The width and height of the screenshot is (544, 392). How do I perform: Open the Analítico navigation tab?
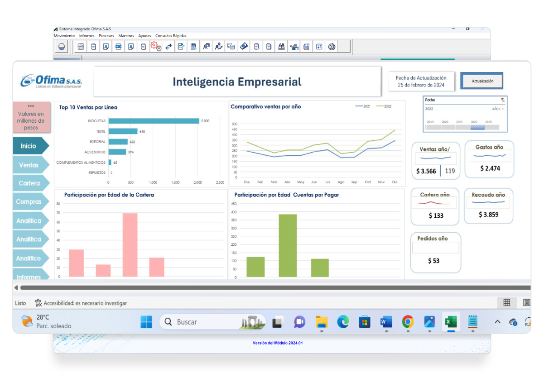click(x=30, y=258)
